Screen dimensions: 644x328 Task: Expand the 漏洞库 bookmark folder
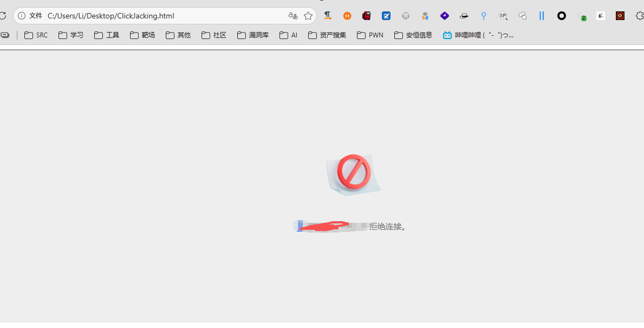253,35
